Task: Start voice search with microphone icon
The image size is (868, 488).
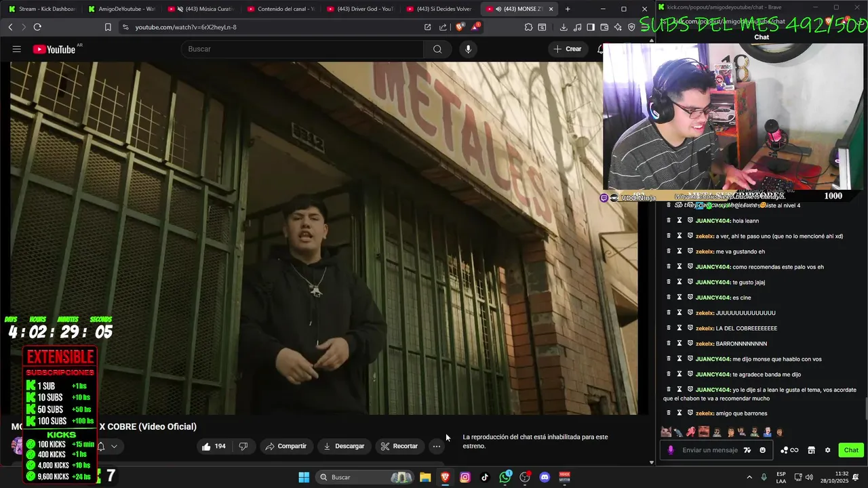Action: tap(468, 49)
